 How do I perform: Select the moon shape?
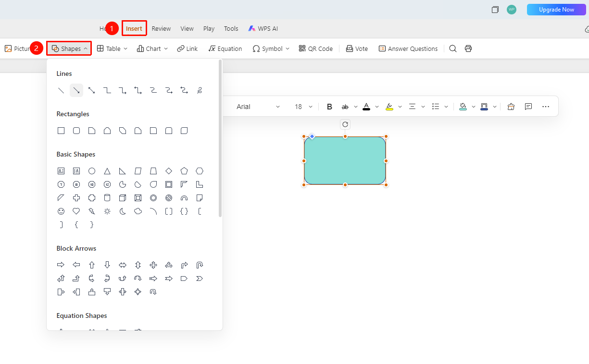click(123, 211)
